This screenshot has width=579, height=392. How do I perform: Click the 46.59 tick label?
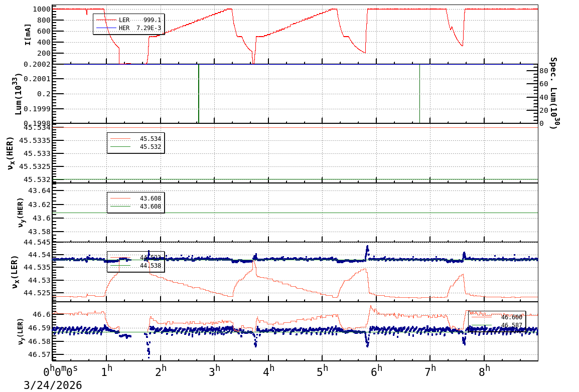pos(40,328)
